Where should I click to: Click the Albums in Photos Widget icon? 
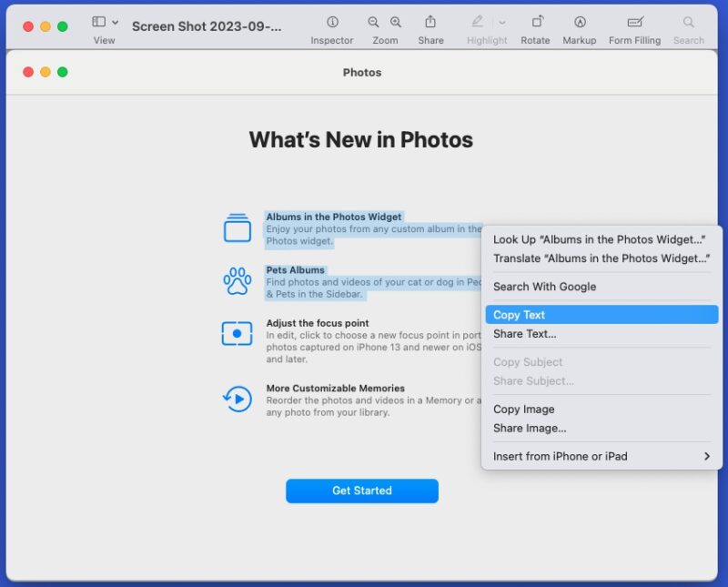click(x=237, y=227)
